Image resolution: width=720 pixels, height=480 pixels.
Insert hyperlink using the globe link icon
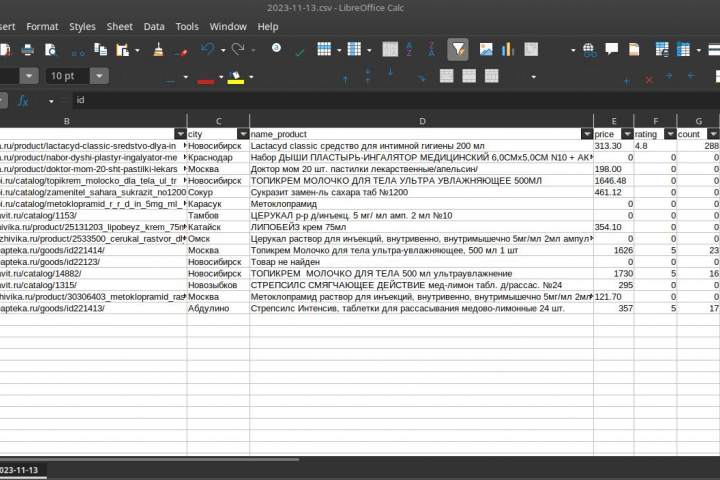coord(589,50)
